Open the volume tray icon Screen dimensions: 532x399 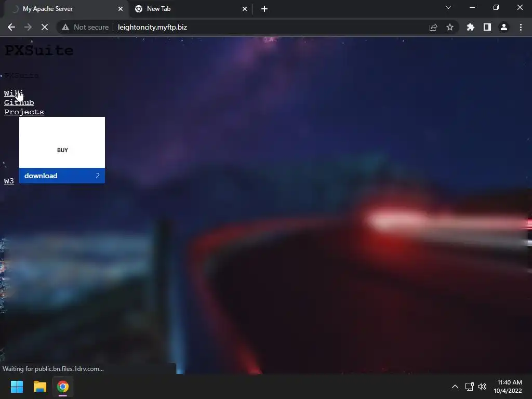[482, 387]
